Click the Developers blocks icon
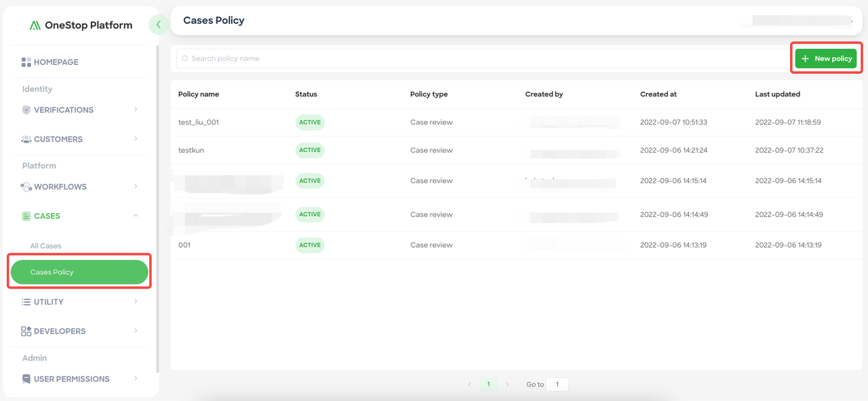868x401 pixels. (x=26, y=331)
